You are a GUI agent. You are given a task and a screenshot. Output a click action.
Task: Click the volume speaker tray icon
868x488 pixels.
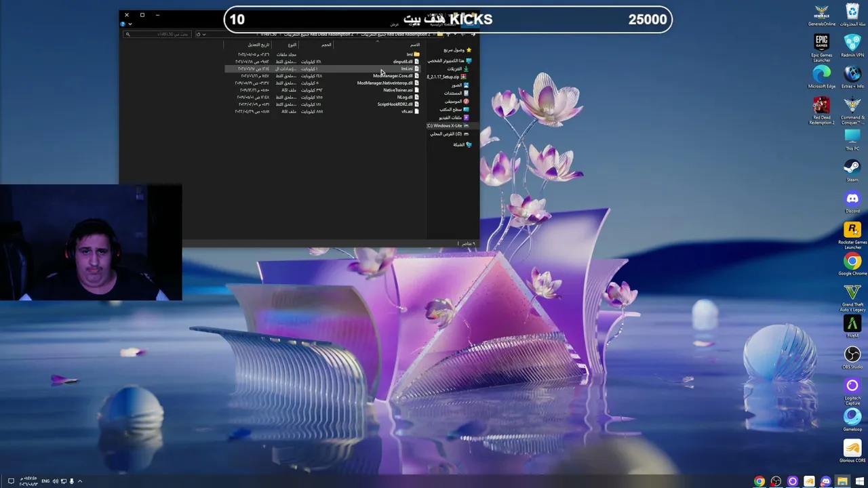pos(56,481)
